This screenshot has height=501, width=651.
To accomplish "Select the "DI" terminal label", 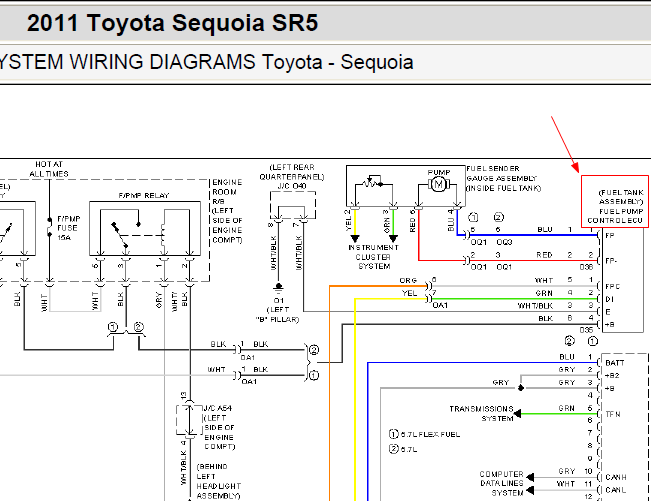I will click(609, 299).
